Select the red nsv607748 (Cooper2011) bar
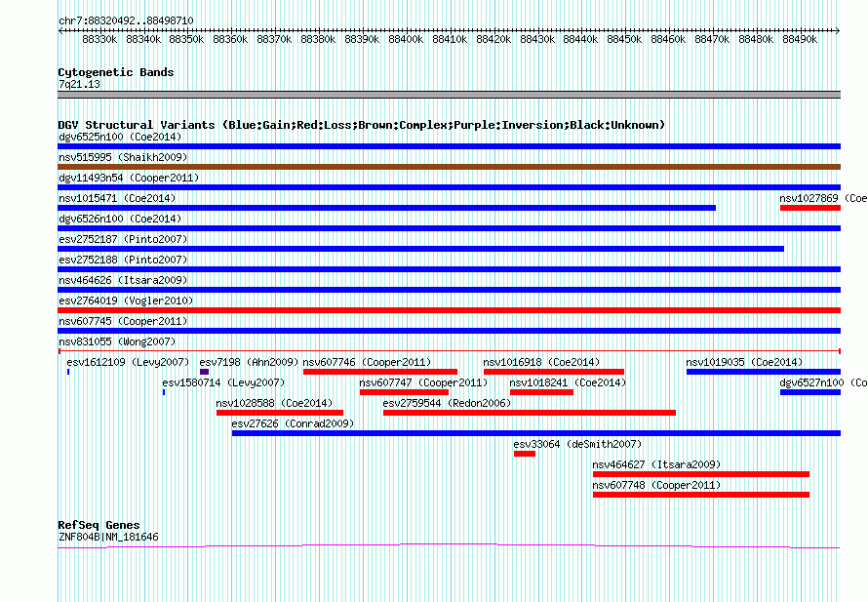The height and width of the screenshot is (602, 868). [x=701, y=495]
